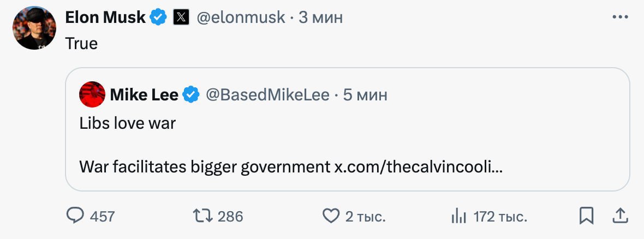Click the "3 мин" post timestamp
644x239 pixels.
click(x=321, y=17)
